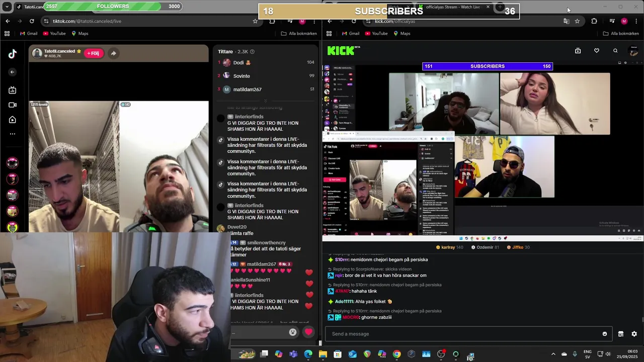Click the TikTok logo in the sidebar
Screen dimensions: 644x362
[x=13, y=54]
